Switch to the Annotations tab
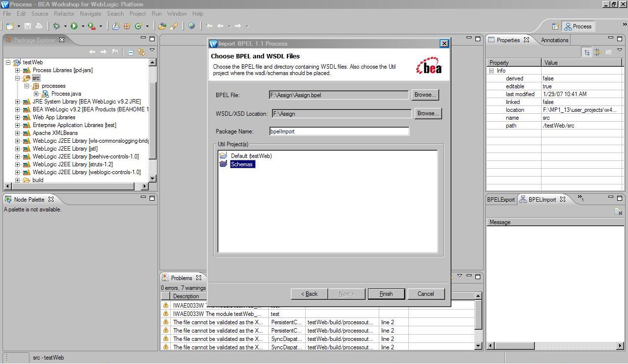The height and width of the screenshot is (364, 628). point(554,40)
